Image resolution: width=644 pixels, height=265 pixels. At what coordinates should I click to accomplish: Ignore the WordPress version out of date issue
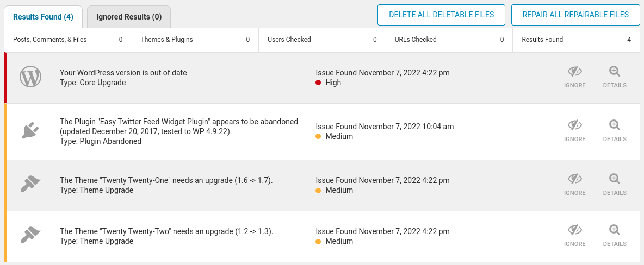coord(575,77)
